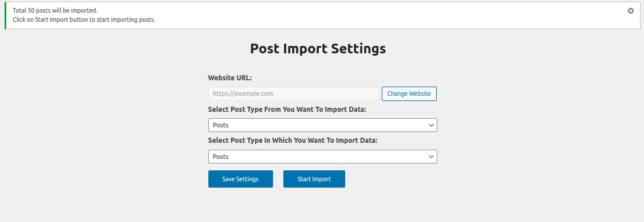Screen dimensions: 644x222
Task: Click the Website URL input field
Action: pos(294,94)
